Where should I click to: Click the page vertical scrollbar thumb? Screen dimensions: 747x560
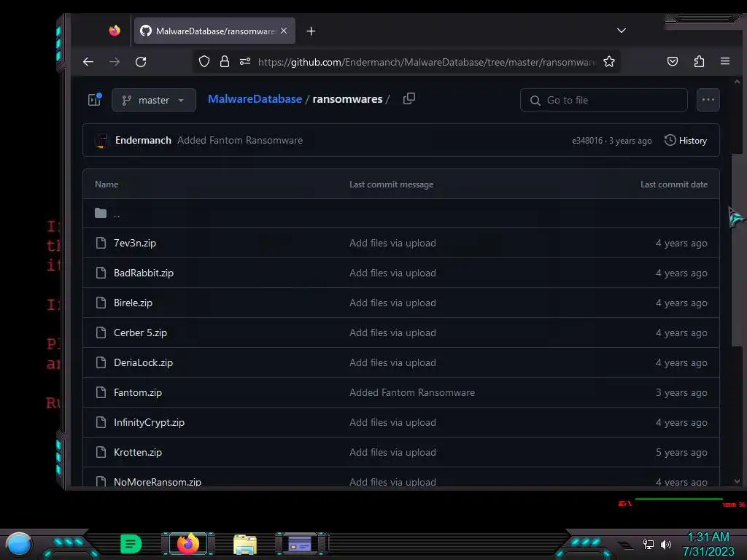737,249
